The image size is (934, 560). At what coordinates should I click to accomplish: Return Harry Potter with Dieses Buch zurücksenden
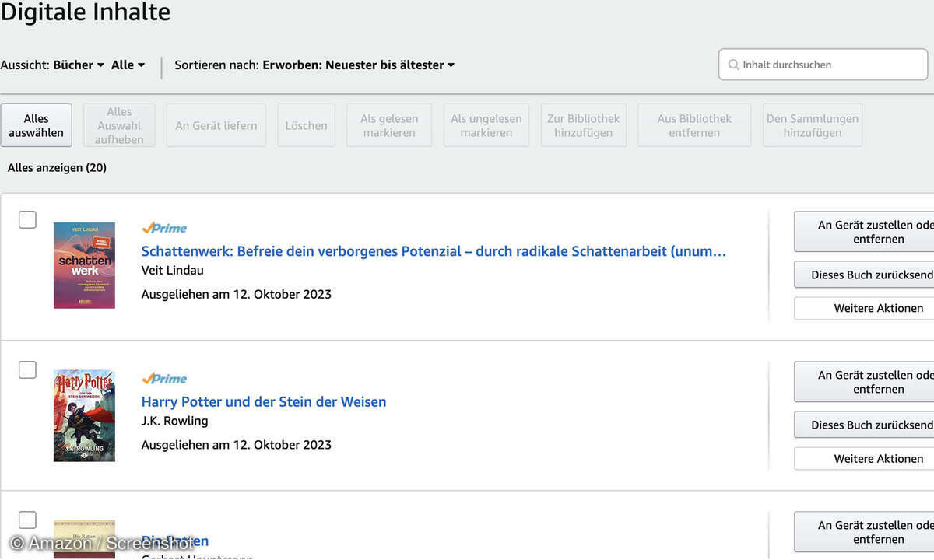tap(864, 425)
